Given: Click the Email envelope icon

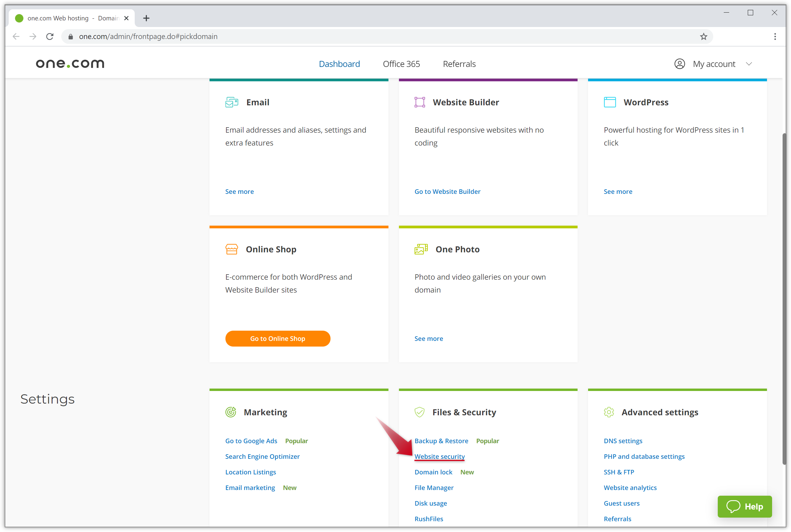Looking at the screenshot, I should 232,102.
